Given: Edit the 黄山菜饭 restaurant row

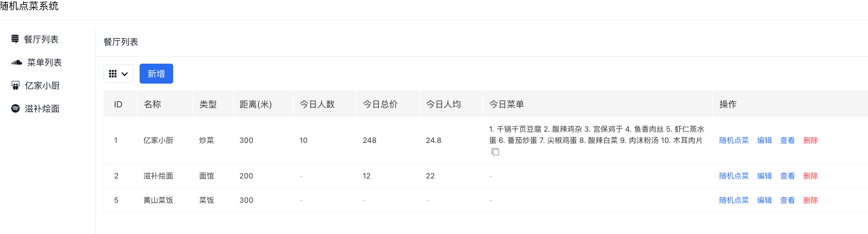Looking at the screenshot, I should [764, 200].
